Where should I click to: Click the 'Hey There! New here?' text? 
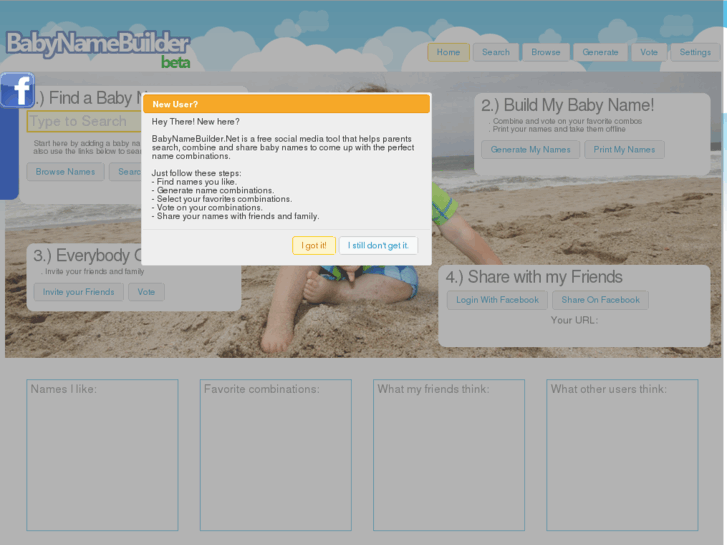196,122
